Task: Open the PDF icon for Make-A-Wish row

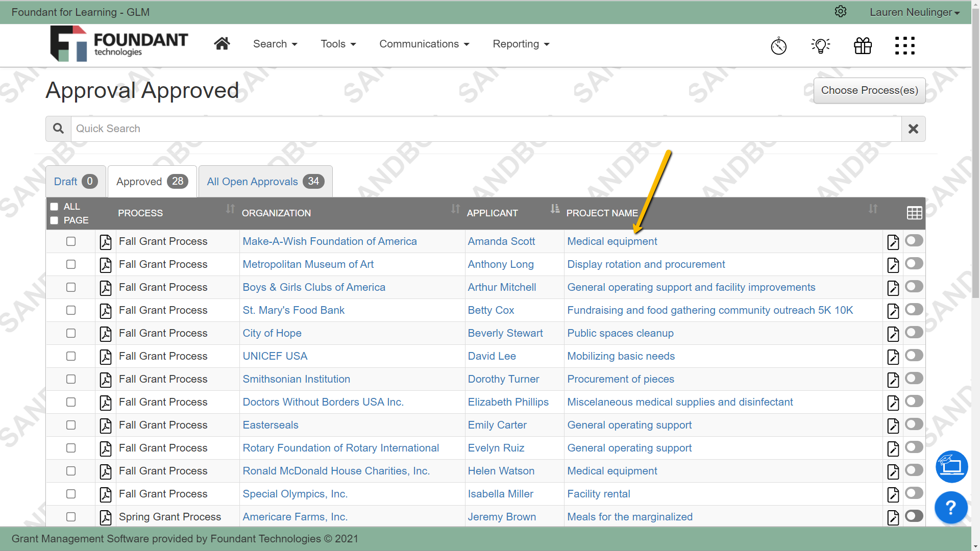Action: [105, 242]
